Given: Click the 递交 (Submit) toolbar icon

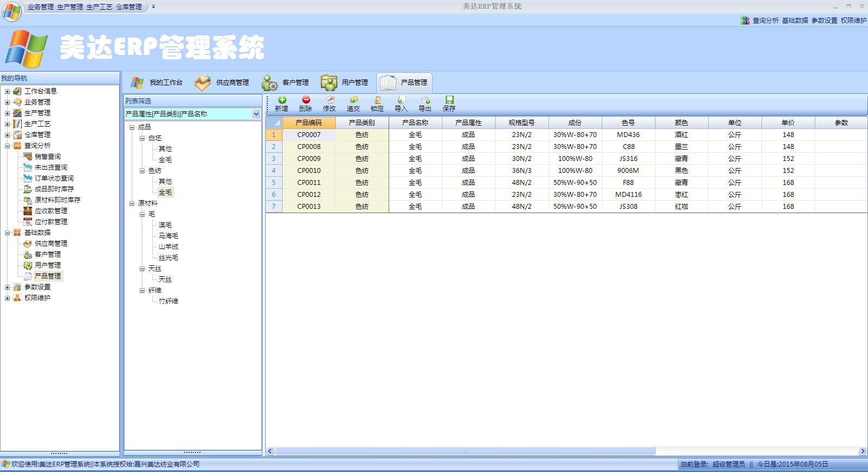Looking at the screenshot, I should point(353,101).
